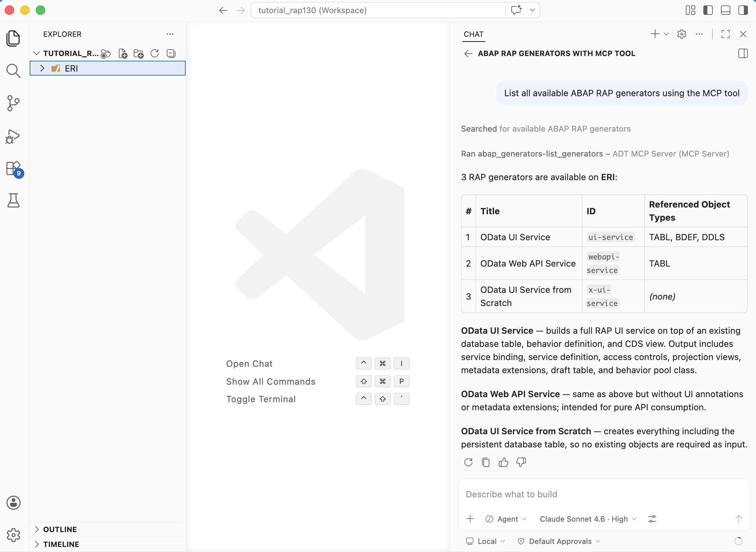Expand the ERI folder

[43, 68]
